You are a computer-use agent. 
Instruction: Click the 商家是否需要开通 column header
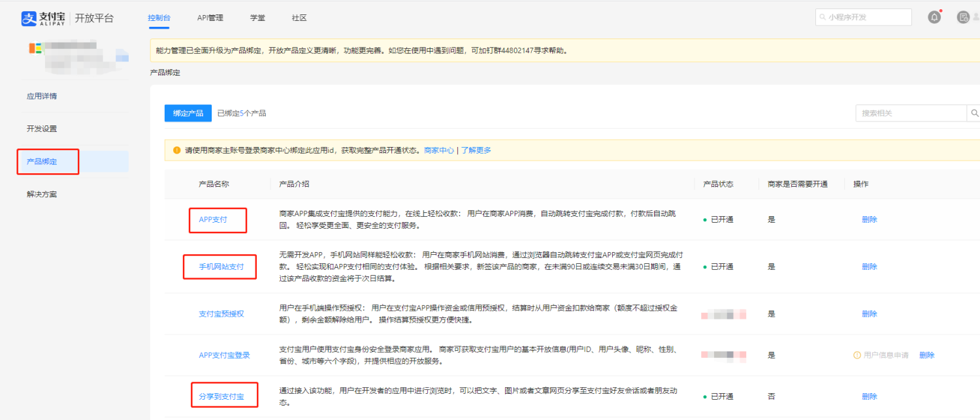tap(798, 184)
